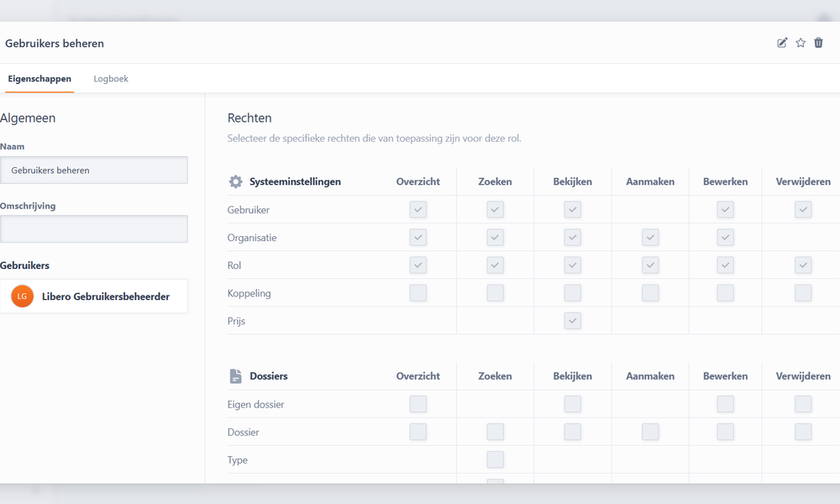840x504 pixels.
Task: Toggle Gebruiker Zoeken checkbox
Action: tap(495, 209)
